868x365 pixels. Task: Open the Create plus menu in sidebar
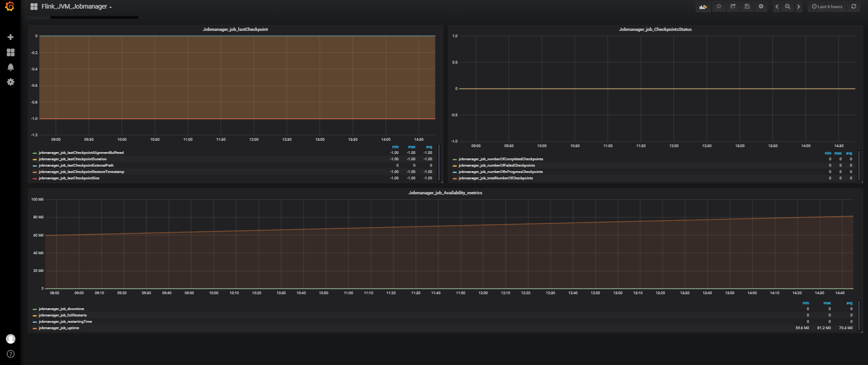10,37
